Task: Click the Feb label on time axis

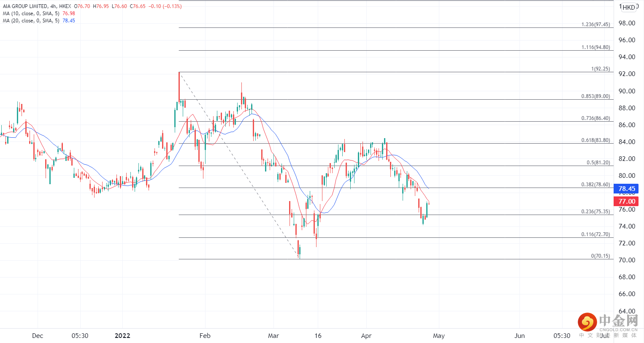Action: tap(205, 336)
